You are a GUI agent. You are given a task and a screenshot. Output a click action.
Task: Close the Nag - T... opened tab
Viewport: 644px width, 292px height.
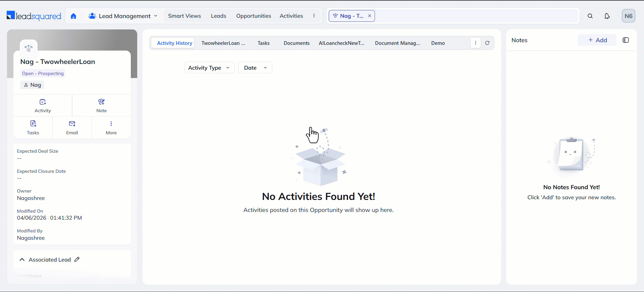pos(370,16)
